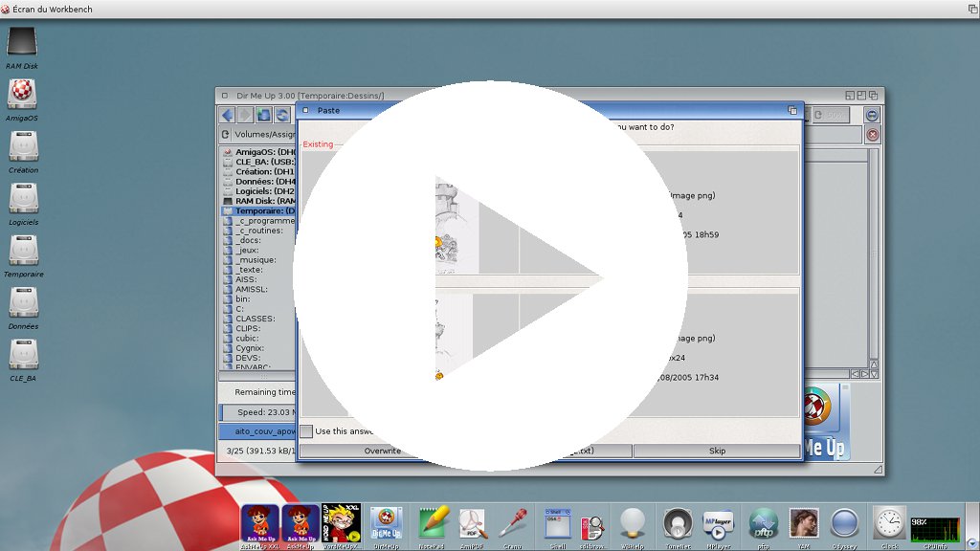Open the YAM mail dock icon
The width and height of the screenshot is (980, 551).
tap(804, 522)
